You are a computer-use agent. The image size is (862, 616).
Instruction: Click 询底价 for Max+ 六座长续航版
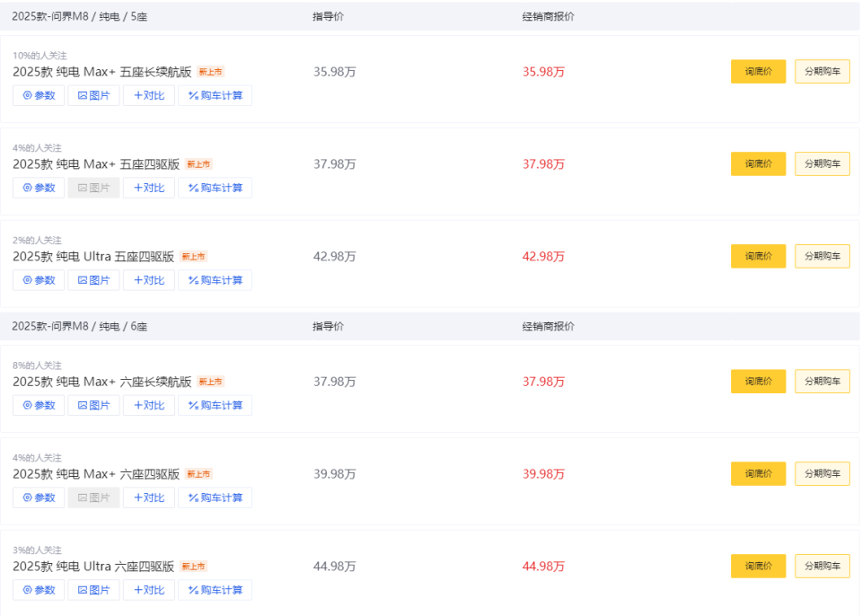click(x=758, y=381)
